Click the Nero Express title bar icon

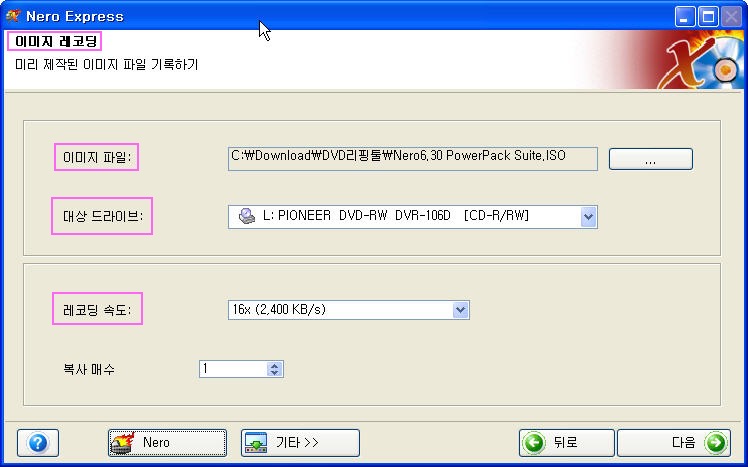[x=13, y=16]
